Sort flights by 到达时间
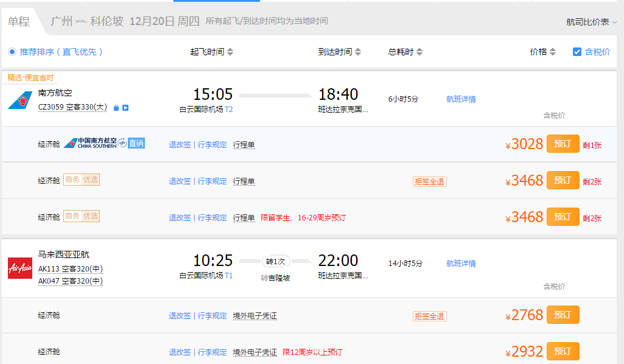Viewport: 624px width, 364px height. coord(340,52)
